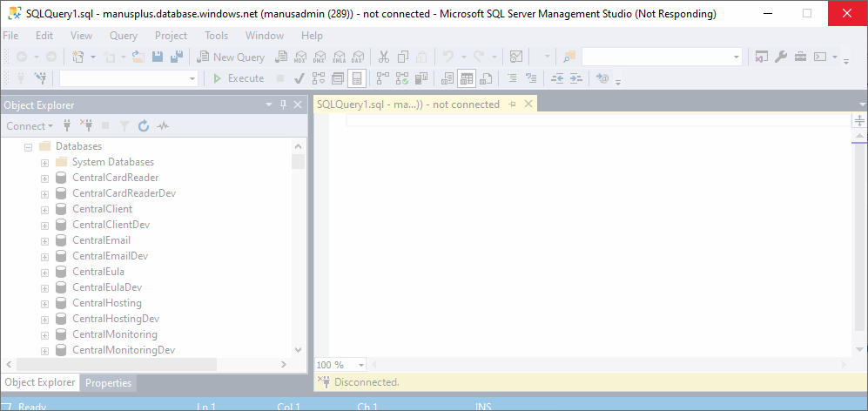868x411 pixels.
Task: Click the wrench Properties icon
Action: coord(781,57)
